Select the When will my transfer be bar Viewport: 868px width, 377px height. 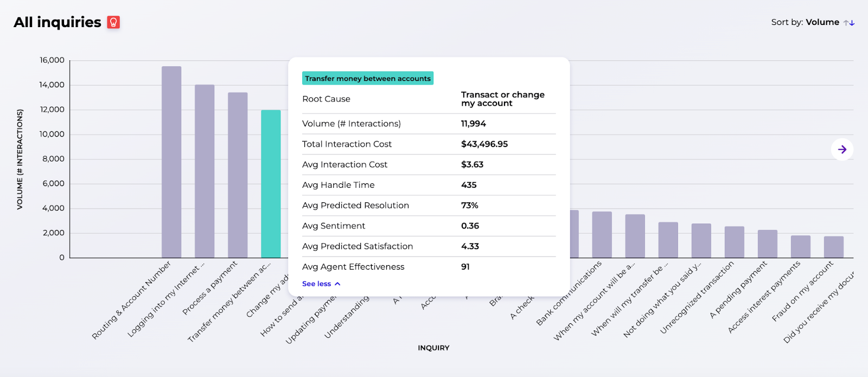click(635, 236)
